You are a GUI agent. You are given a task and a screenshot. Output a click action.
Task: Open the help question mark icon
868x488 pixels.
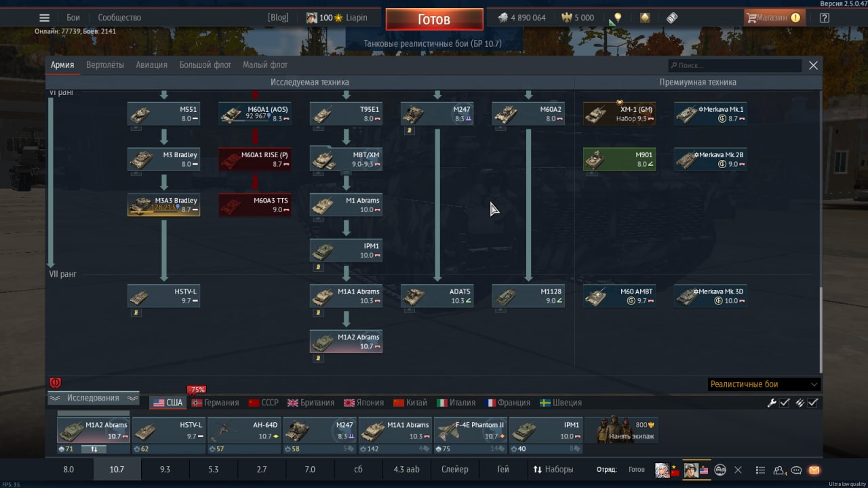(824, 18)
